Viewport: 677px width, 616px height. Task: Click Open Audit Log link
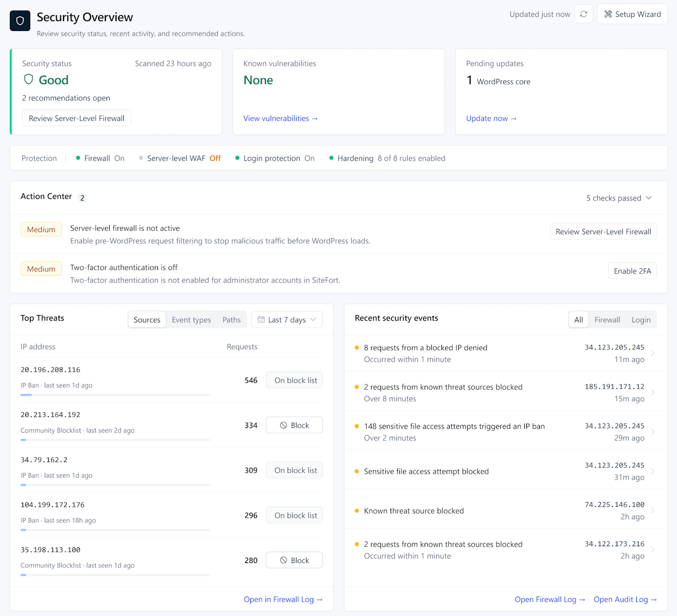point(625,599)
